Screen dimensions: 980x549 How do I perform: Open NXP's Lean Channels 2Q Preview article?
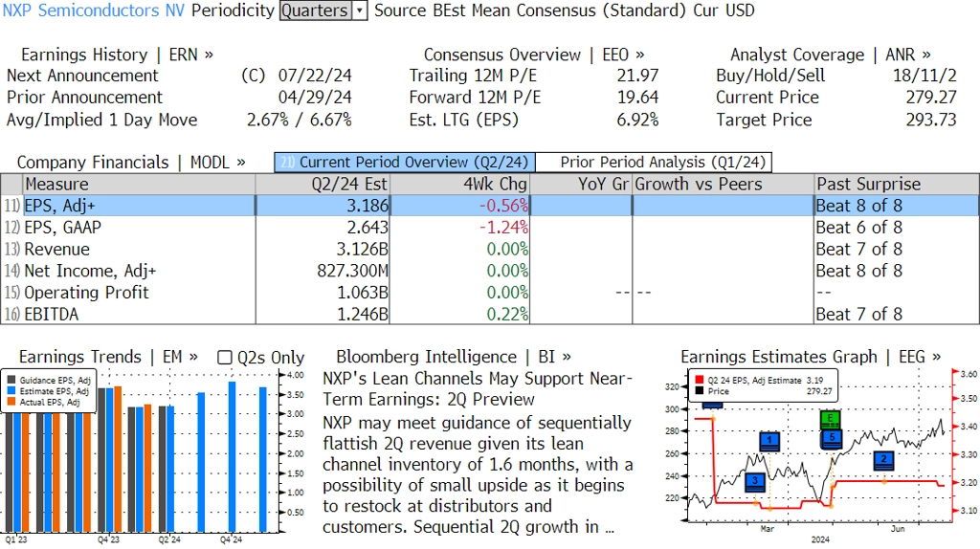pos(478,388)
